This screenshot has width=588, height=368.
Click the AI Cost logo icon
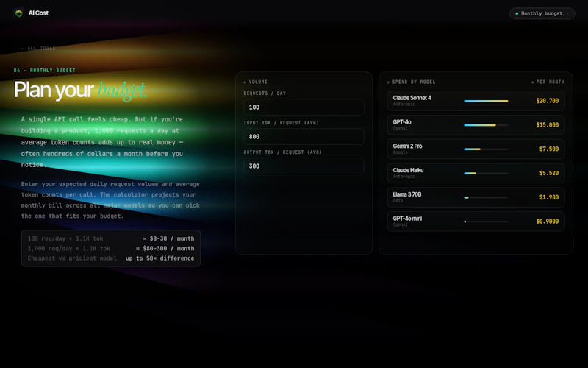pyautogui.click(x=18, y=13)
